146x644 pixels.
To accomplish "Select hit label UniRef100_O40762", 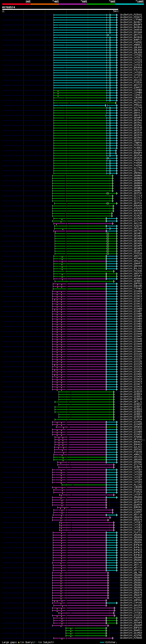I will pos(131,231).
